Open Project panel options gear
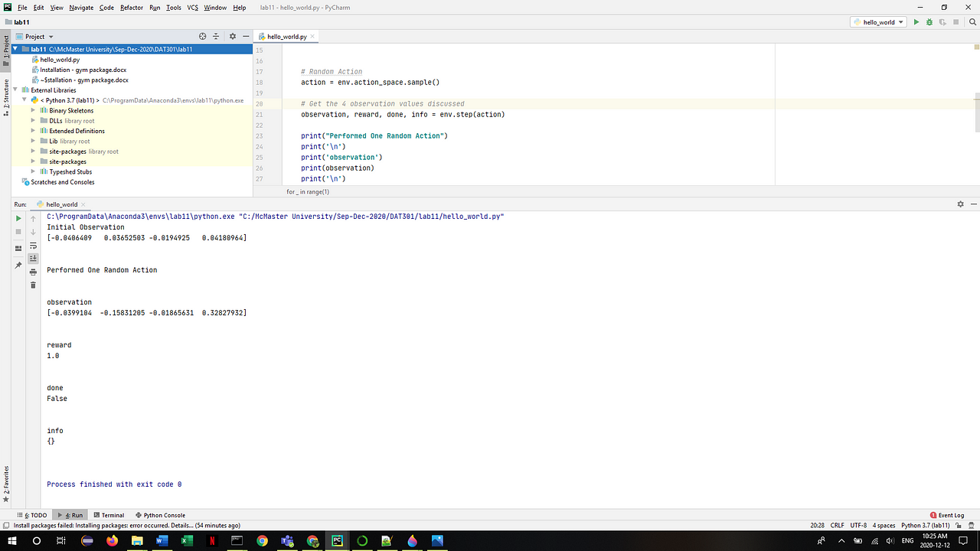This screenshot has height=551, width=980. click(x=233, y=36)
